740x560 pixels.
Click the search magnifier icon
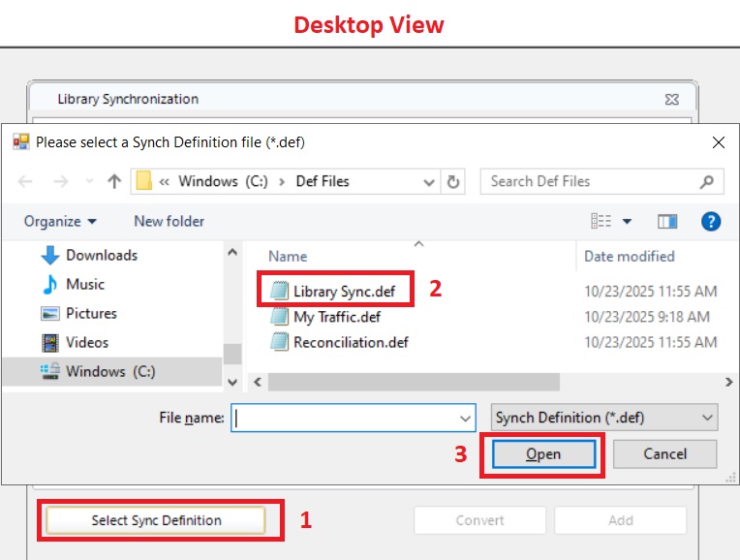706,181
